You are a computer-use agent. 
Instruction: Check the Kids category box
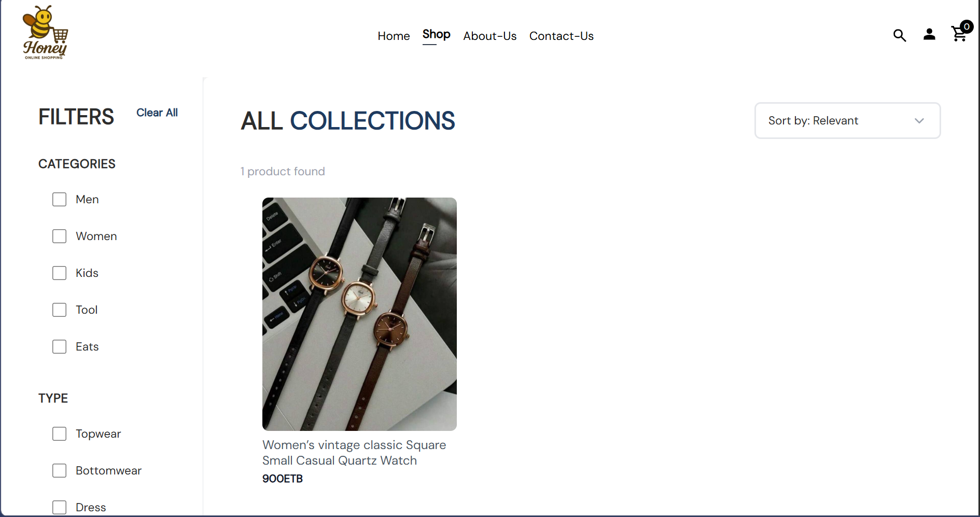click(x=59, y=273)
